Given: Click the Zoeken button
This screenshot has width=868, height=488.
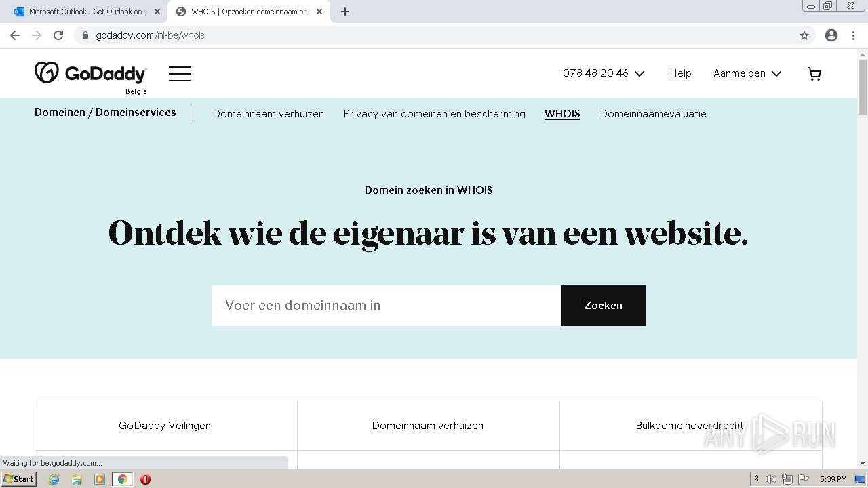Looking at the screenshot, I should 603,306.
